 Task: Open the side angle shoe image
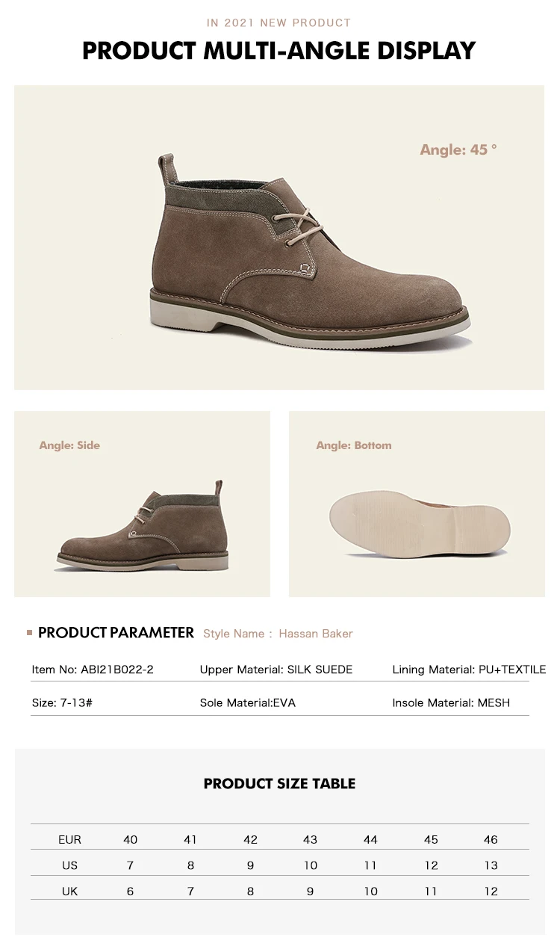(x=142, y=527)
